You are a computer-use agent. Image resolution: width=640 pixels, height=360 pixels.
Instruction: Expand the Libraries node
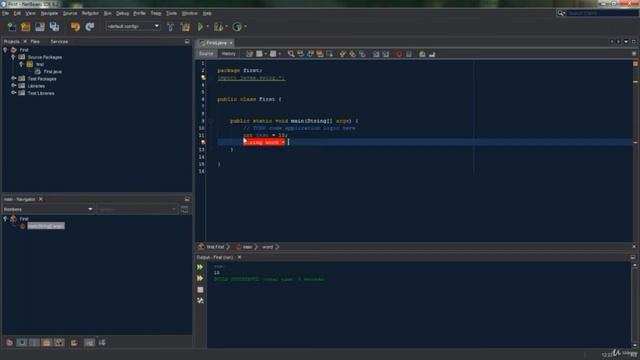13,86
